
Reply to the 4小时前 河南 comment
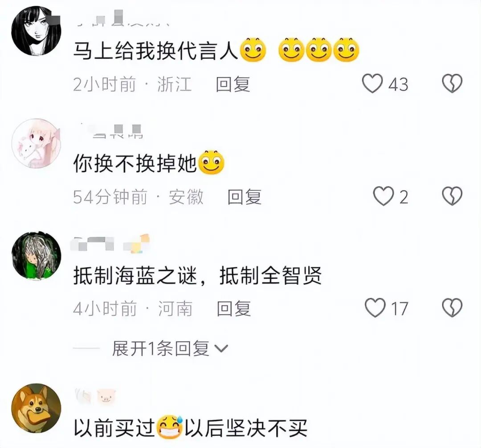(234, 308)
